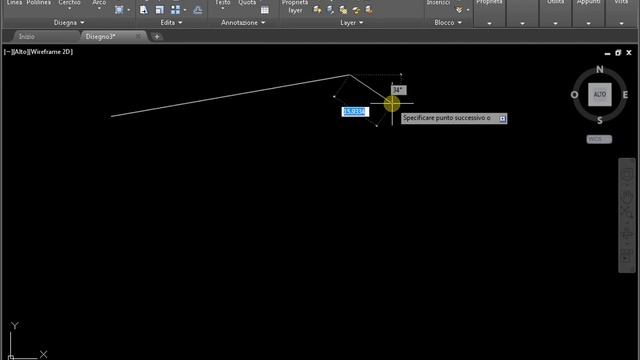Image resolution: width=640 pixels, height=360 pixels.
Task: Click N on the ViewCube compass
Action: click(x=600, y=69)
